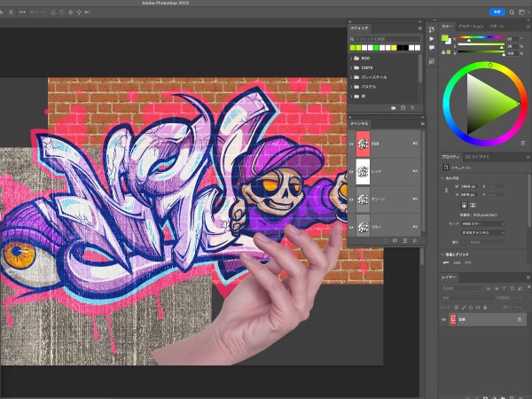Select the ブルー channel thumbnail
This screenshot has height=399, width=532.
363,227
